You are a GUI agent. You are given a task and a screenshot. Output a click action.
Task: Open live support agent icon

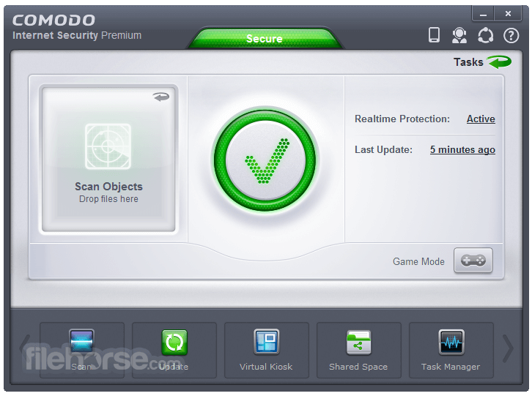click(459, 35)
